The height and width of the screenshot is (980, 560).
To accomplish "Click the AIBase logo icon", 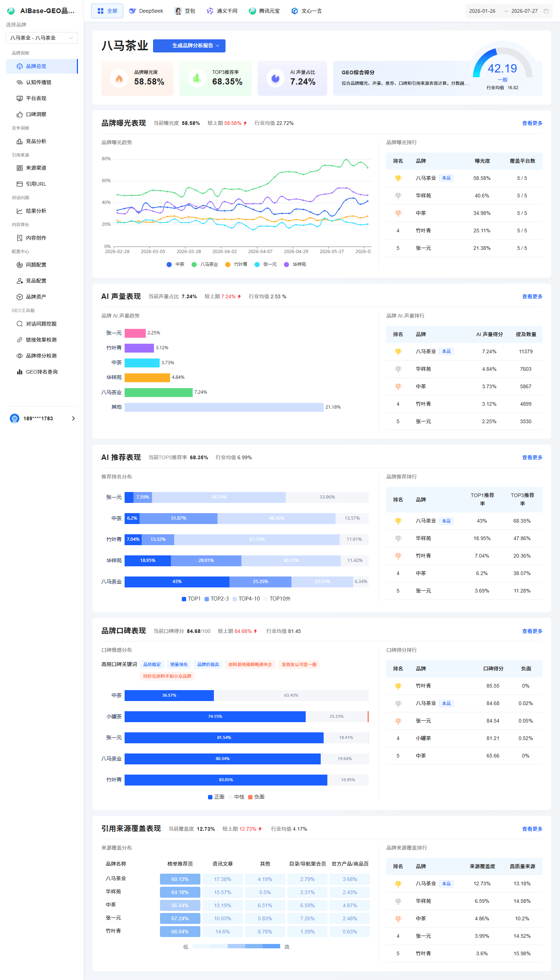I will [x=11, y=11].
